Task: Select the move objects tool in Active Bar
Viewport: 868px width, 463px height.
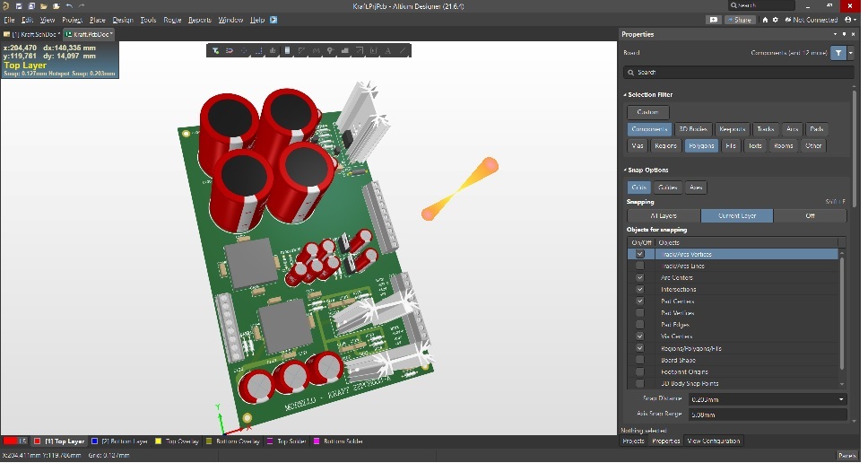Action: pyautogui.click(x=244, y=51)
